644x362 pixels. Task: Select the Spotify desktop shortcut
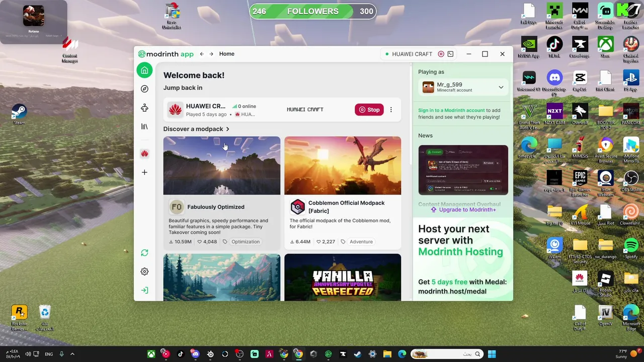click(x=631, y=248)
